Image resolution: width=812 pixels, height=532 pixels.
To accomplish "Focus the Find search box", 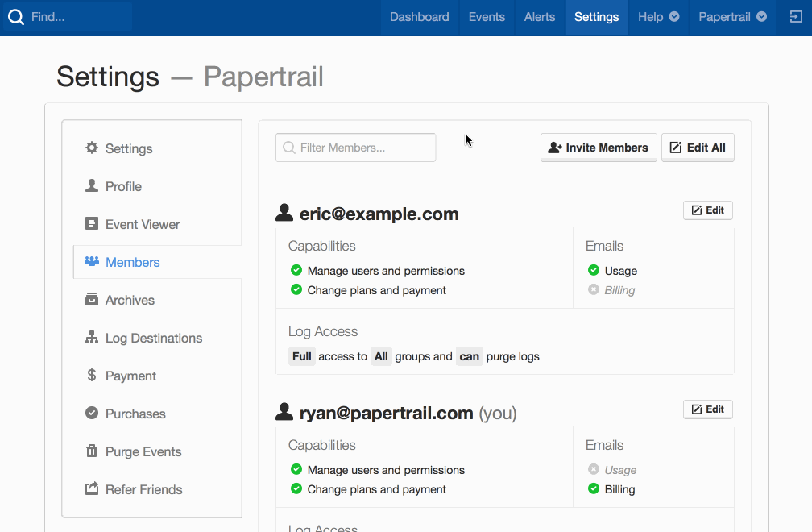I will [68, 17].
